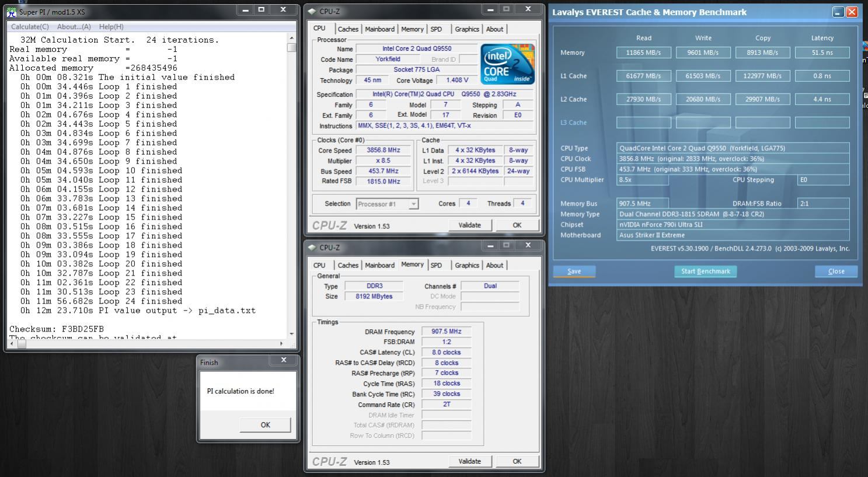Click the Memory Type value DDR3-1815 SDRAM
This screenshot has height=477, width=868.
[733, 214]
